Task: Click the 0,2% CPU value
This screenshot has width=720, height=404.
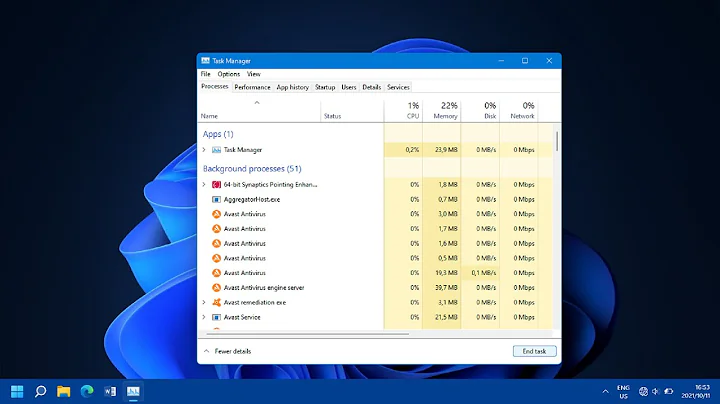Action: 412,150
